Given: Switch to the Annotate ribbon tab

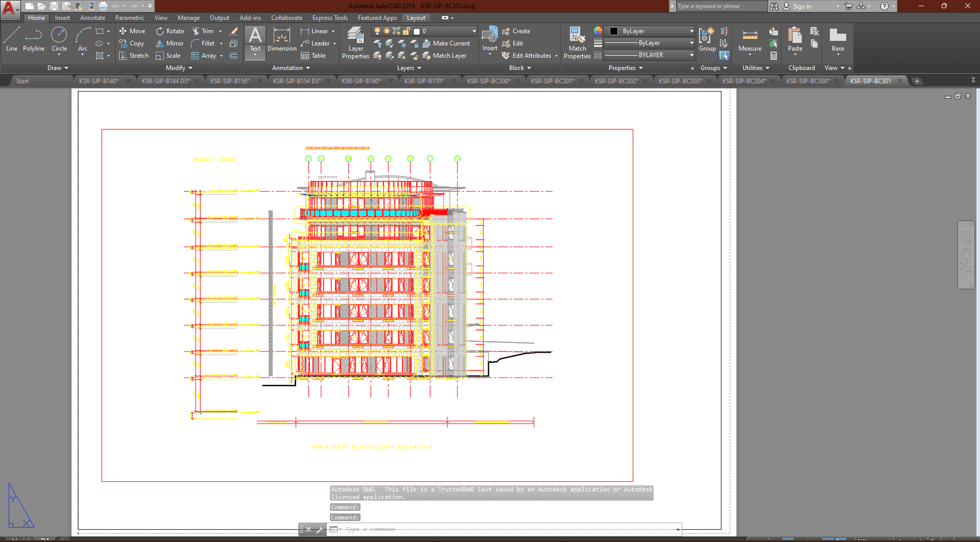Looking at the screenshot, I should [x=92, y=18].
